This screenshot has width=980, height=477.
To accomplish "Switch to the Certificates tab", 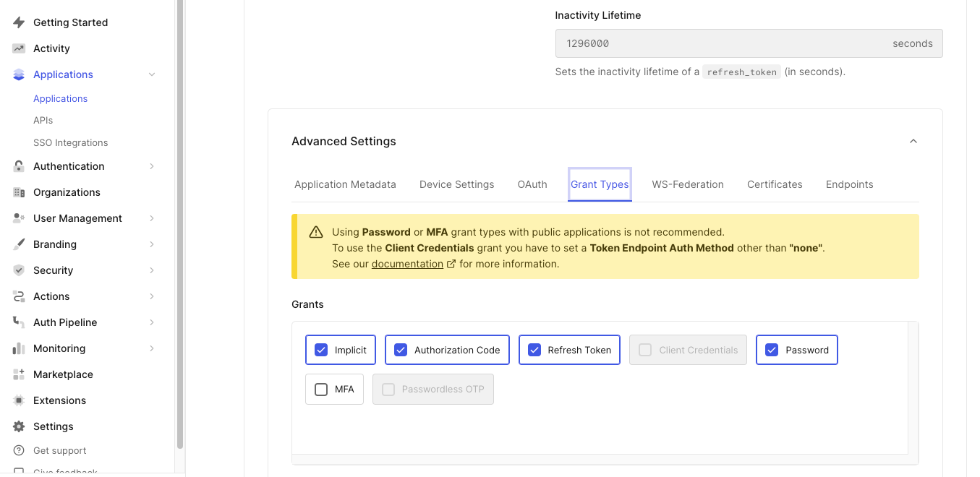I will [x=775, y=184].
